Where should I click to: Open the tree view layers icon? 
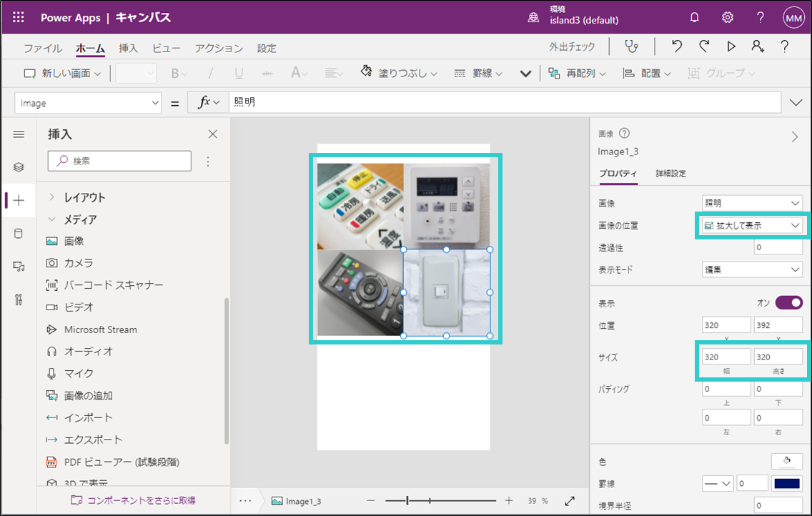[19, 167]
